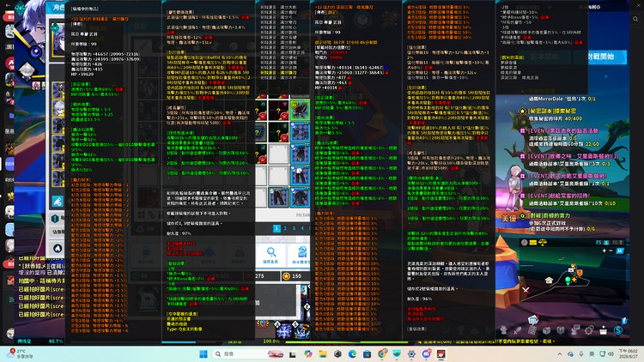Switch to the game's red-haired character taskbar icon

pos(441,353)
